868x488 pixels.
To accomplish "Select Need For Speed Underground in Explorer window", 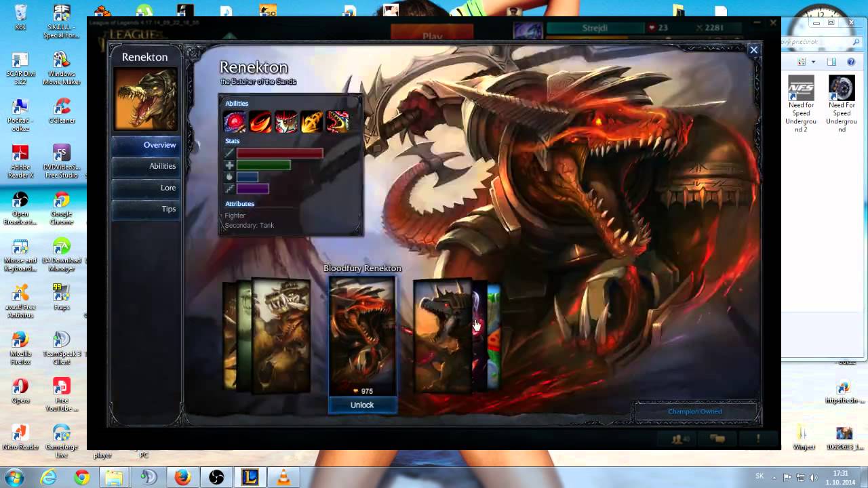I will 842,104.
